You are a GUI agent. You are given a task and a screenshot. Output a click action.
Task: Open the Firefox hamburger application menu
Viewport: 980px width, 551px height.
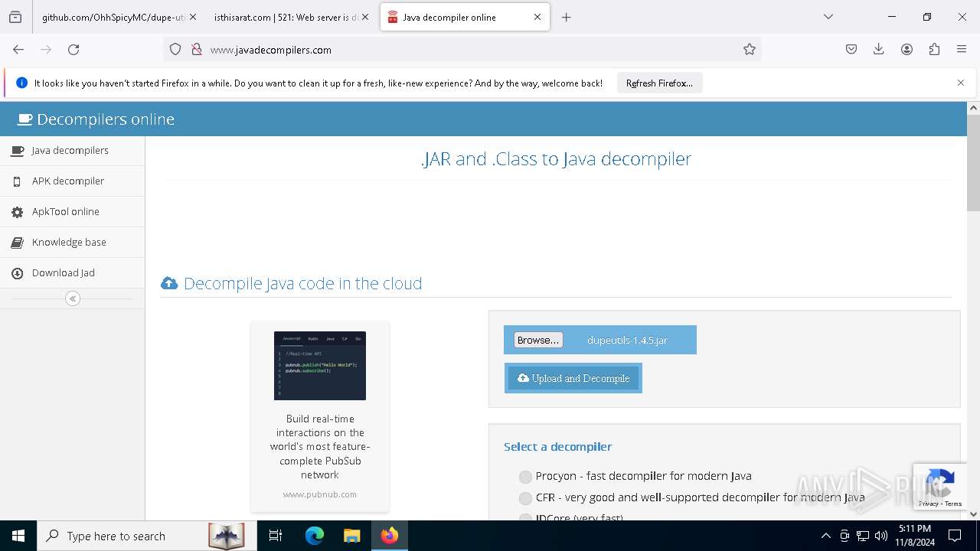(962, 49)
